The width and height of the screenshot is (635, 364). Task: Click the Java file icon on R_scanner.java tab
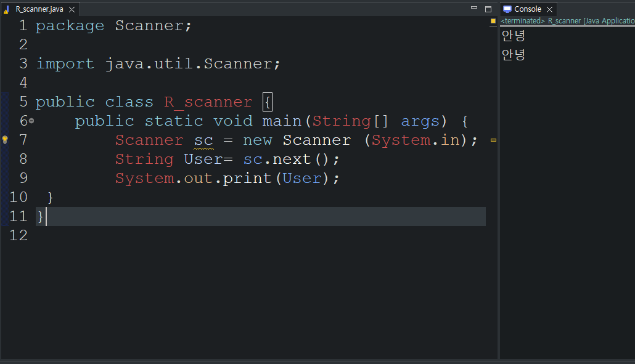(x=7, y=9)
